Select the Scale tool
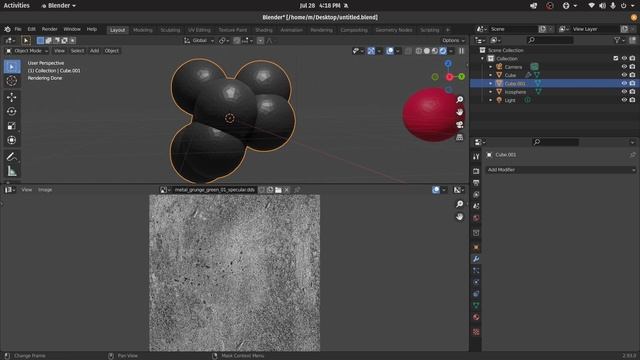The image size is (640, 360). [x=12, y=126]
